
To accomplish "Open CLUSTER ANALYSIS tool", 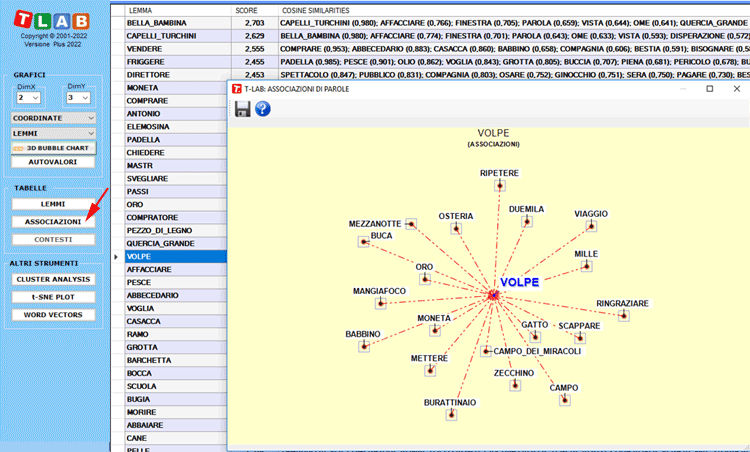I will 53,279.
